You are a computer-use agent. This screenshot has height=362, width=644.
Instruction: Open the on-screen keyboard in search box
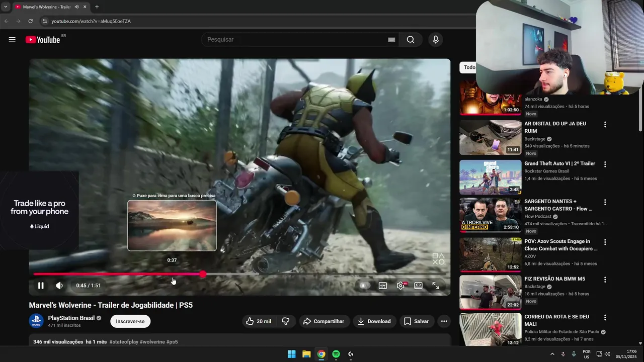[x=391, y=40]
